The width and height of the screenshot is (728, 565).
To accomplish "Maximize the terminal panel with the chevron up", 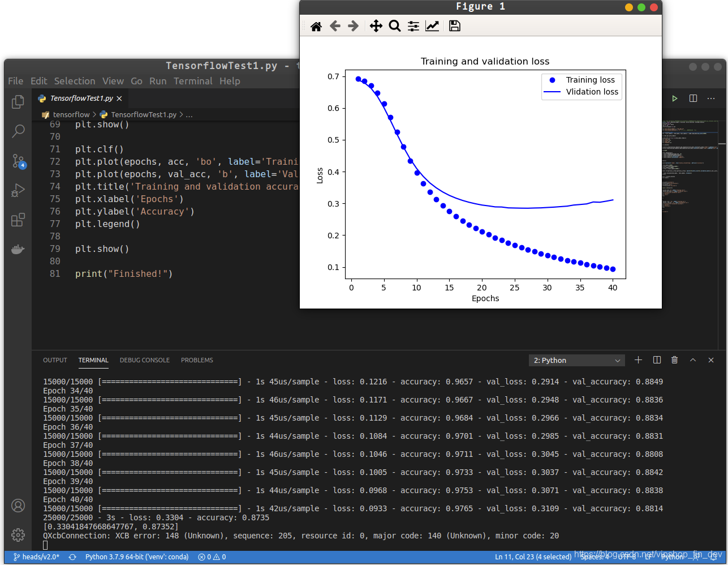I will click(693, 360).
